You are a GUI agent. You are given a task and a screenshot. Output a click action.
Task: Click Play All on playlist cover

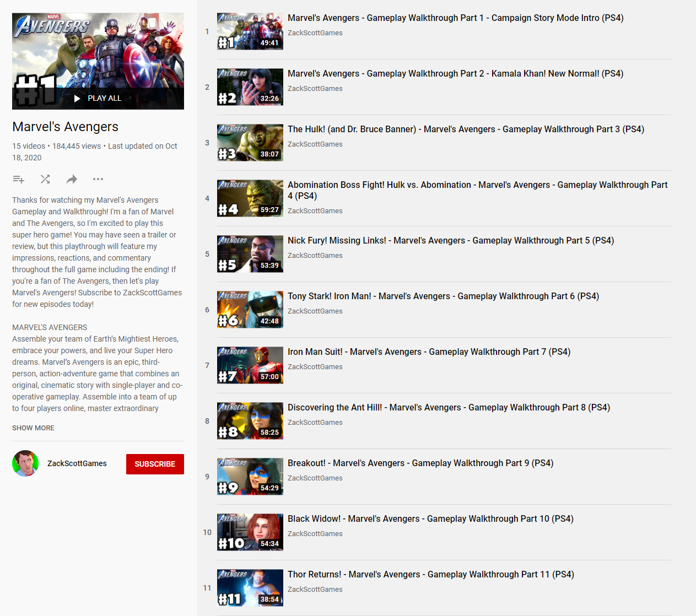click(98, 98)
